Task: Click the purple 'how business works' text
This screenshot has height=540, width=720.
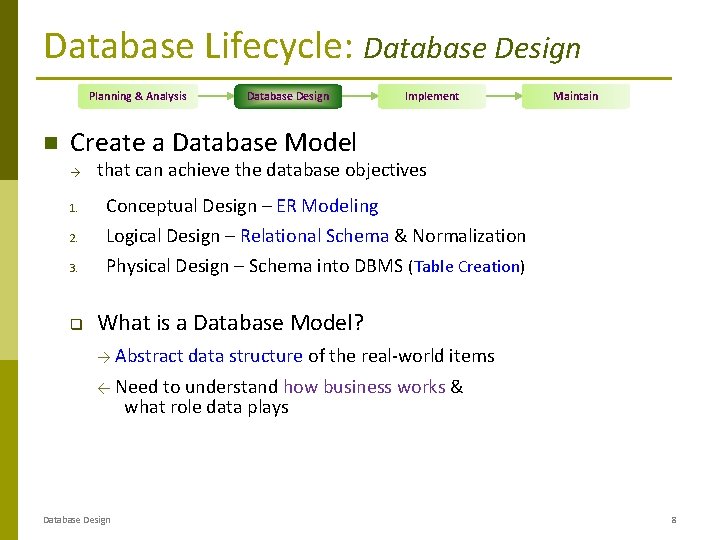Action: (x=365, y=387)
